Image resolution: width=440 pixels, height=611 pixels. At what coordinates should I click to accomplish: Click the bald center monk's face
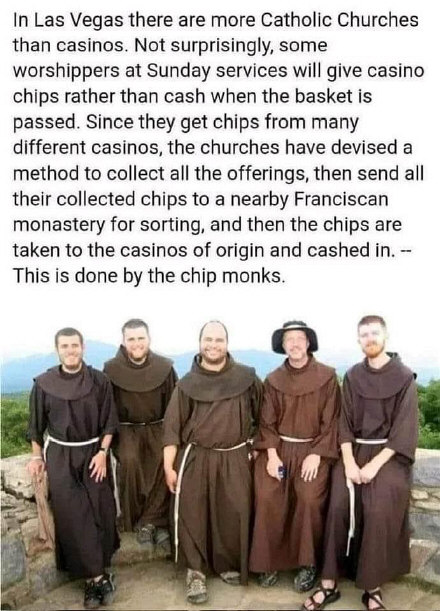pos(214,343)
